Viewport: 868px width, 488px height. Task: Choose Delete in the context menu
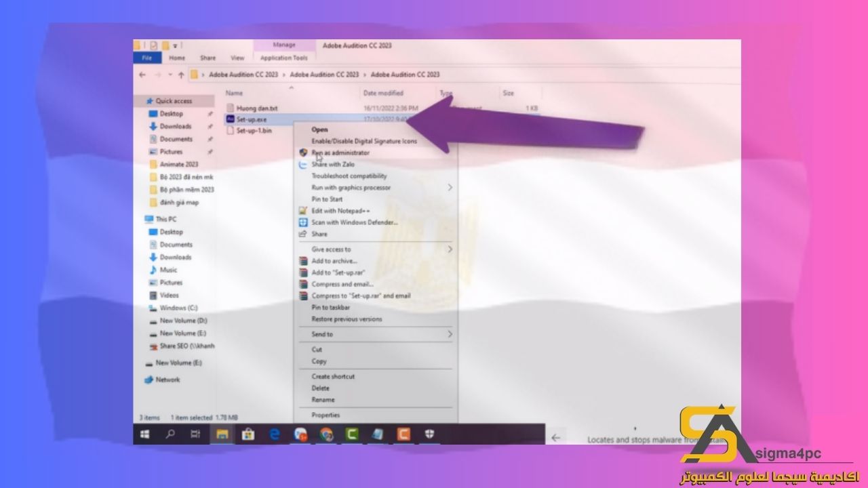(320, 388)
